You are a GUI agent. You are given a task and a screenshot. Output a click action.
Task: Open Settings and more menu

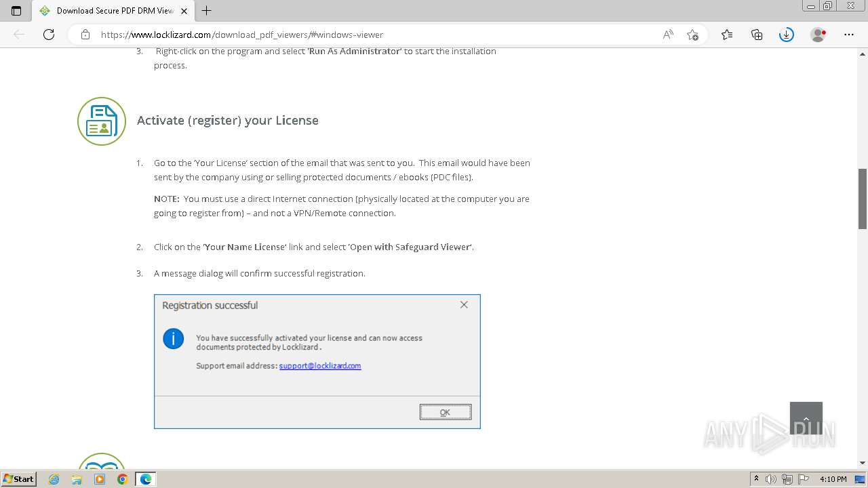(849, 35)
